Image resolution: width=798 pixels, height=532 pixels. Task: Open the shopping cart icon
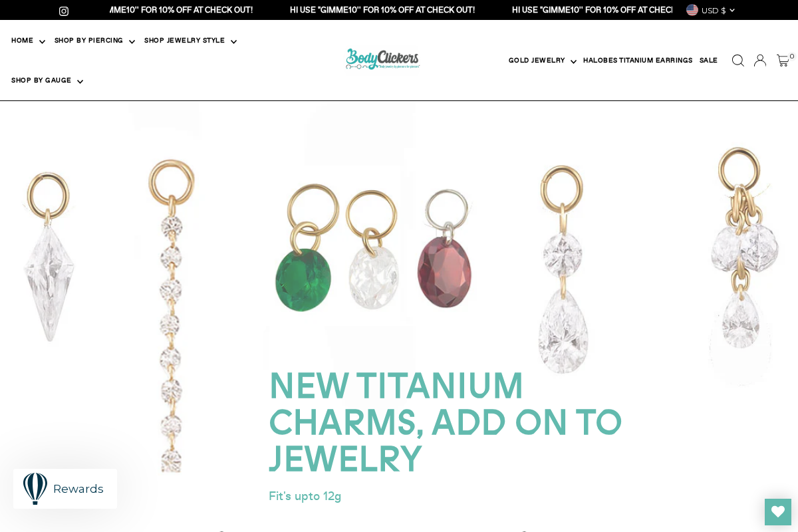[x=783, y=61]
